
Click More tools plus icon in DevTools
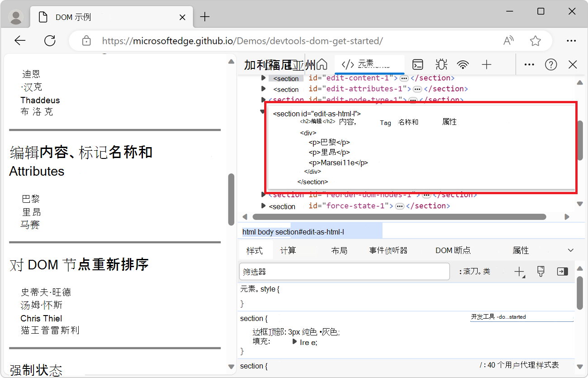(x=486, y=64)
